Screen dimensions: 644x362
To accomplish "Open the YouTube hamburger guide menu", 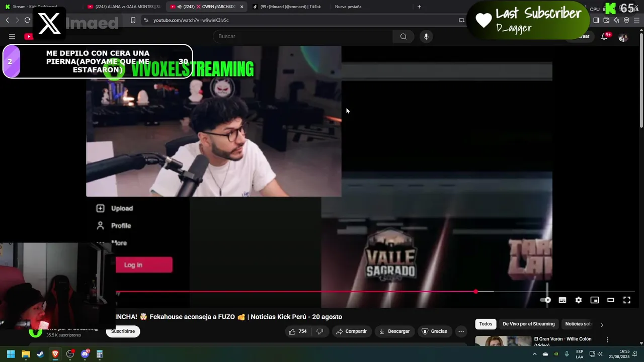I will pyautogui.click(x=12, y=36).
